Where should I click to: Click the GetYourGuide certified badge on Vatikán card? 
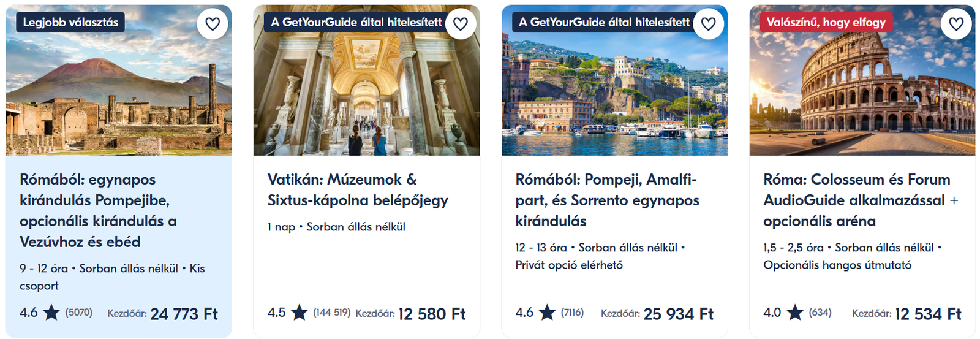pos(356,23)
